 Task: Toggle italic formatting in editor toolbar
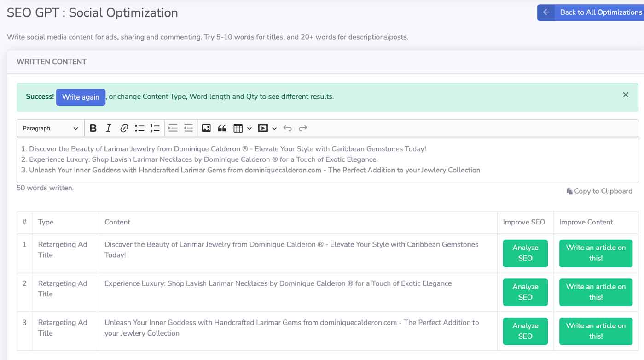[108, 129]
